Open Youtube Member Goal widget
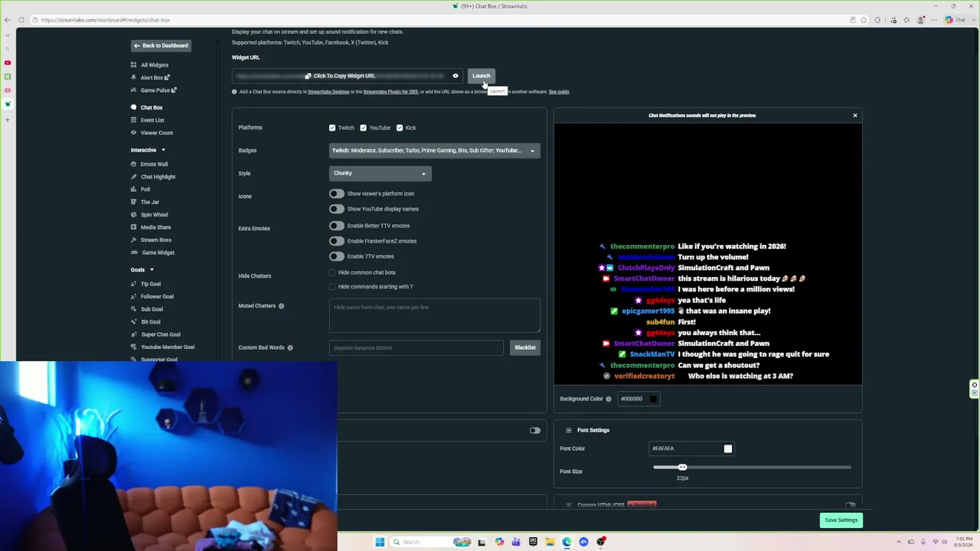Screen dimensions: 980x551 point(167,347)
